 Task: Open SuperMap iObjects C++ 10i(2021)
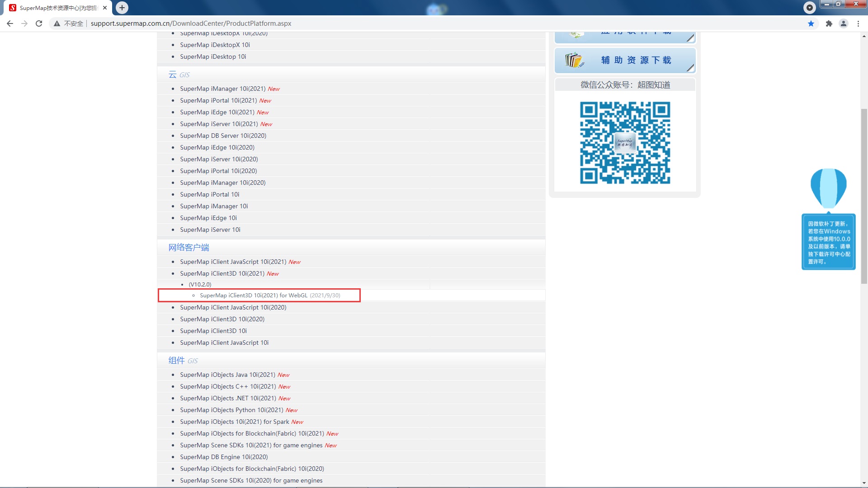[x=228, y=386]
